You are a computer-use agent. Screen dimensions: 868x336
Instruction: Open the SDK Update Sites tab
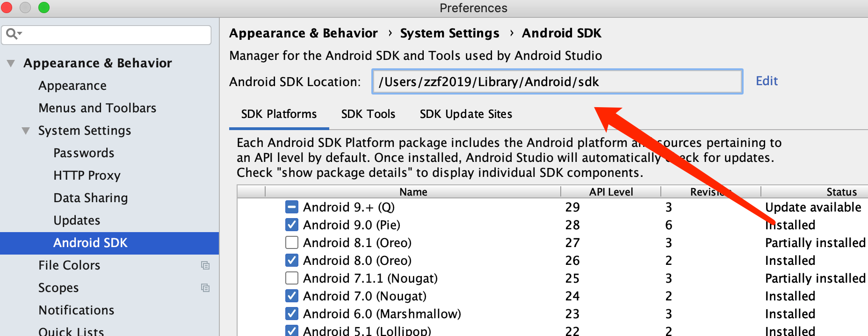click(x=466, y=114)
